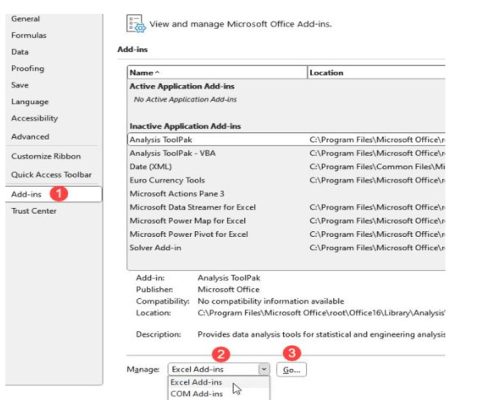
Task: Select the Date (XML) add-in
Action: click(286, 167)
